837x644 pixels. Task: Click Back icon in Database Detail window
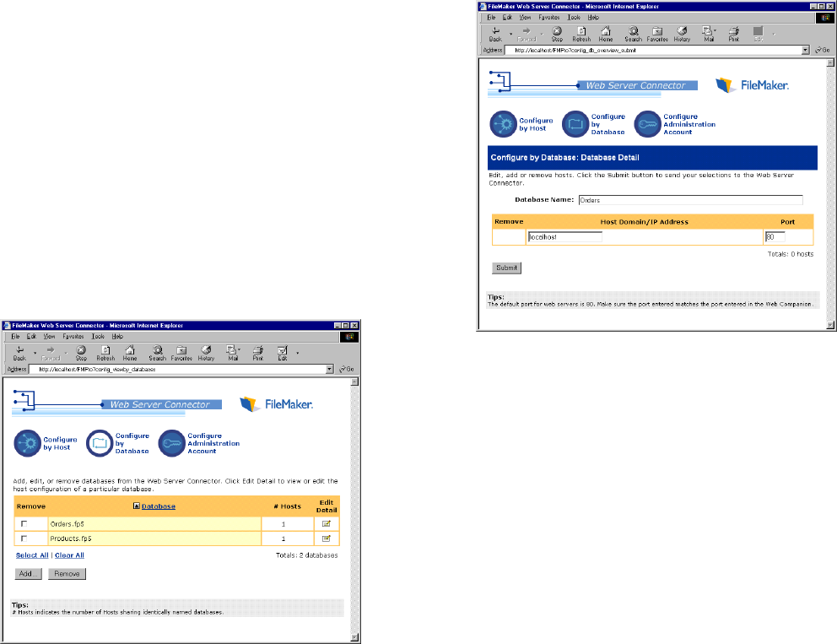(x=495, y=34)
